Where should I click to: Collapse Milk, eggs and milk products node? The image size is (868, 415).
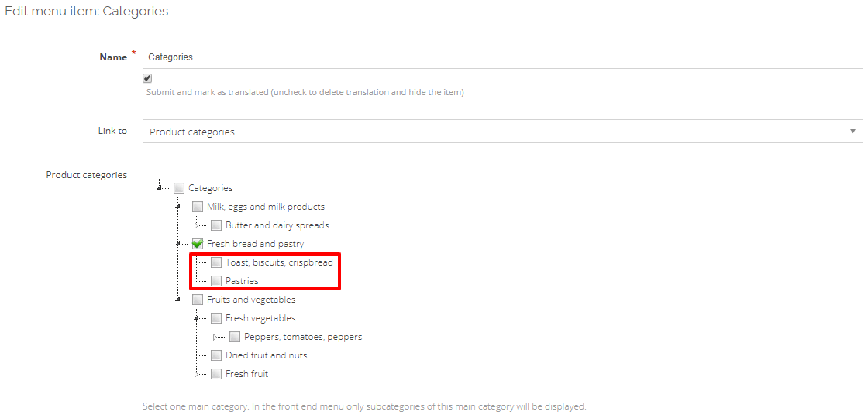(178, 207)
